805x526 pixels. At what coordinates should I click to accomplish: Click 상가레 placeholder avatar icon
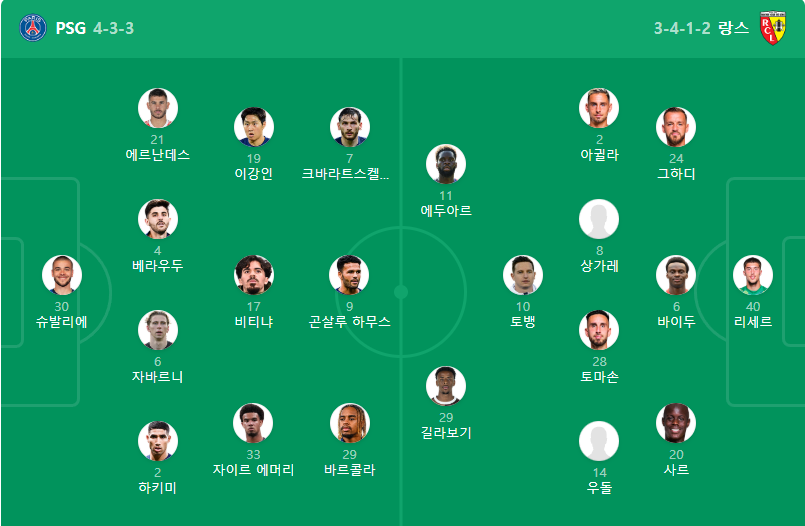coord(599,219)
